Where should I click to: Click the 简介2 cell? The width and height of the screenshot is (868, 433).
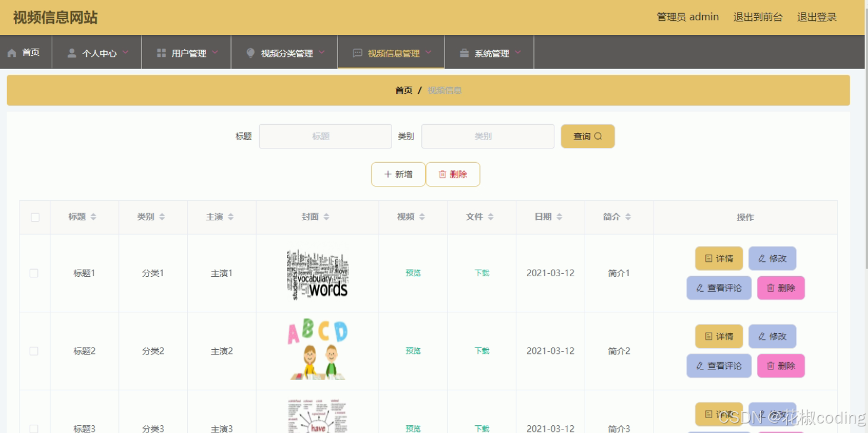coord(619,351)
